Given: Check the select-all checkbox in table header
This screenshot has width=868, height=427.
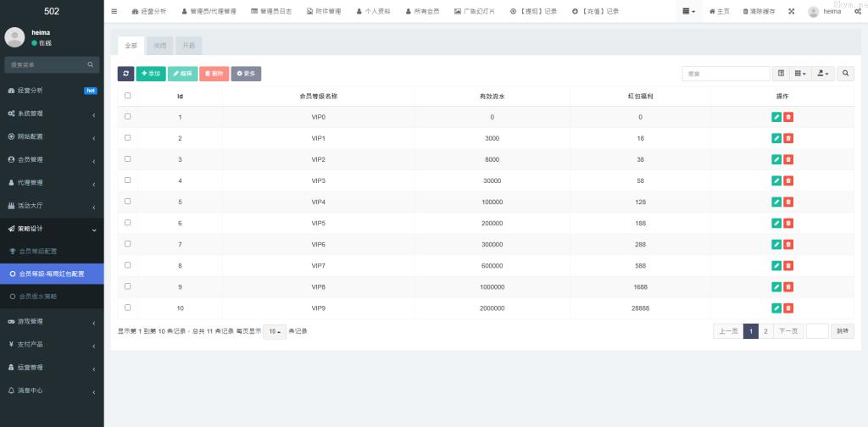Looking at the screenshot, I should [128, 96].
